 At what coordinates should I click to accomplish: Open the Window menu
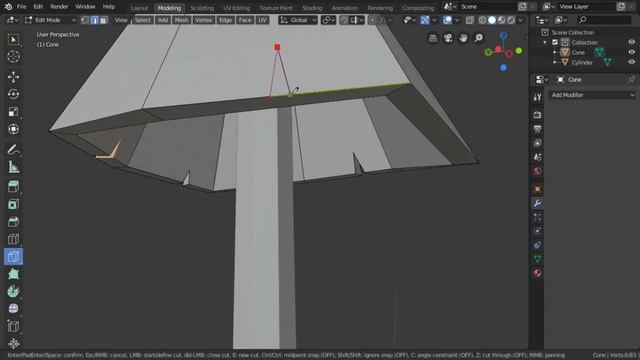(x=85, y=7)
